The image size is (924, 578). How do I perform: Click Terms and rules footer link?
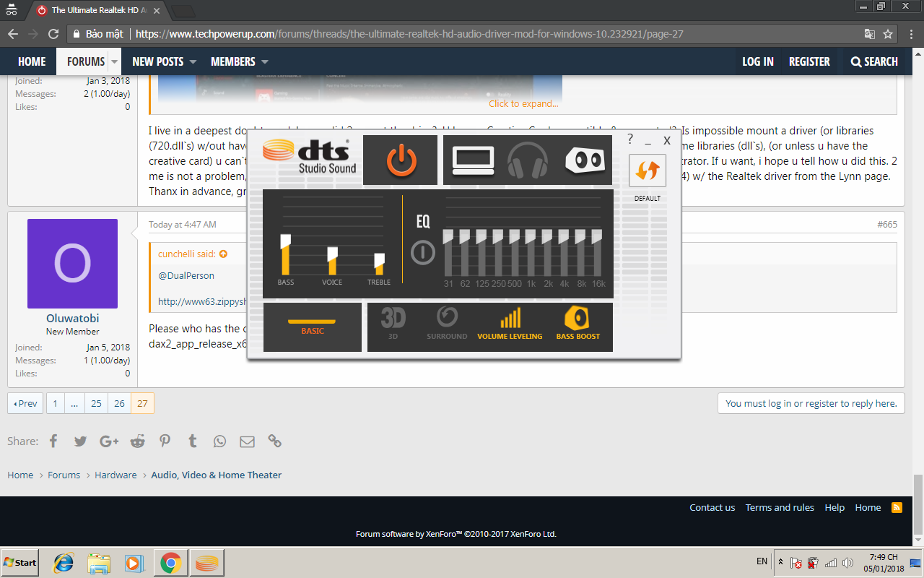click(780, 507)
